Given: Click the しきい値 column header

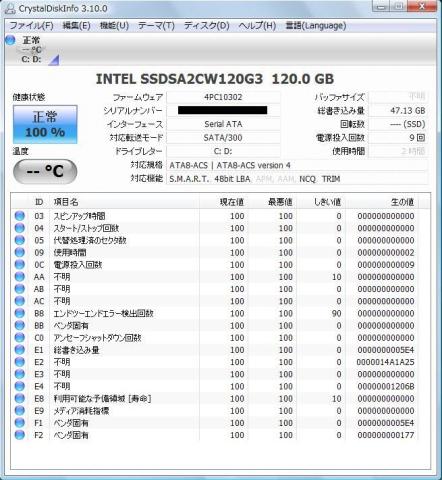Looking at the screenshot, I should [321, 202].
